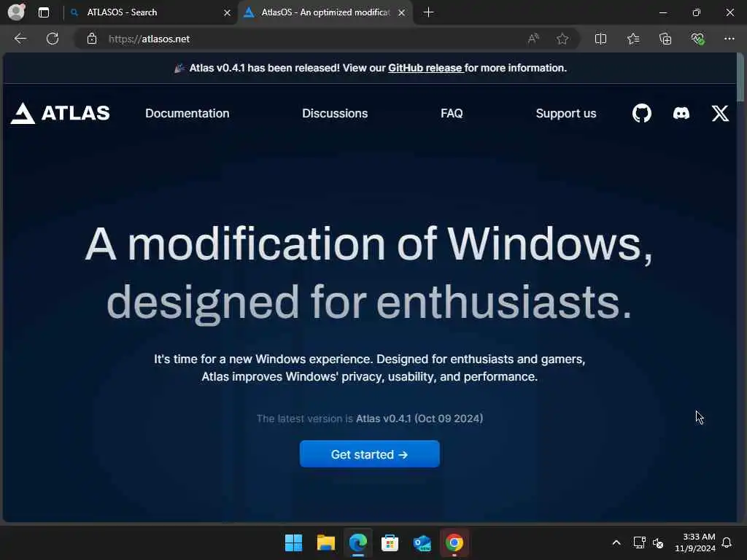The width and height of the screenshot is (747, 560).
Task: Open the Edge profile avatar
Action: [16, 12]
